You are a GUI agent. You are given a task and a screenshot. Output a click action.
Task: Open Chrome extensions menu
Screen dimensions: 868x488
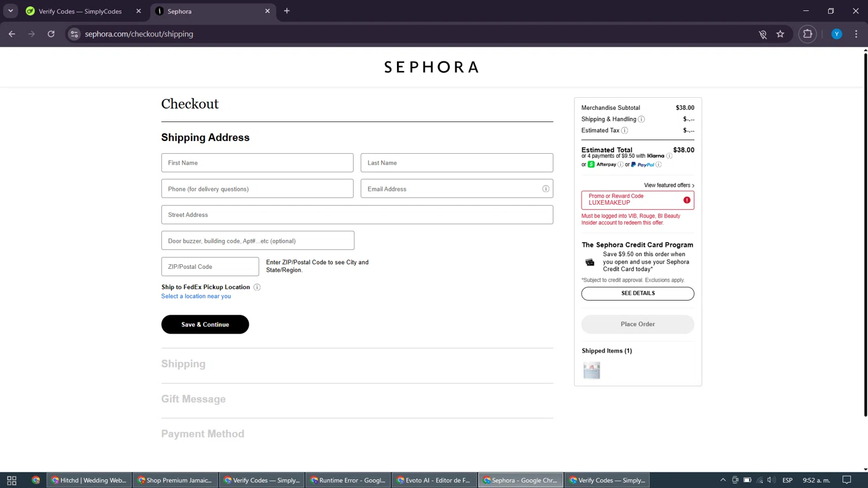click(808, 34)
